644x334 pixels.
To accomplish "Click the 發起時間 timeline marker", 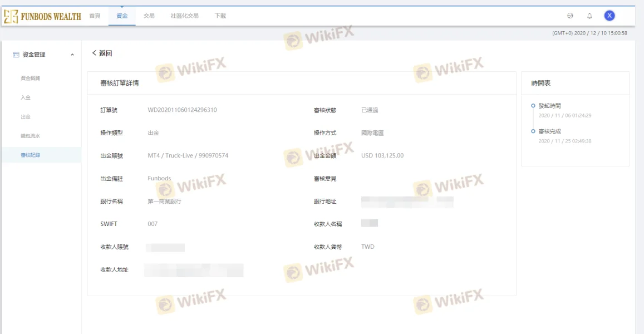I will (533, 106).
